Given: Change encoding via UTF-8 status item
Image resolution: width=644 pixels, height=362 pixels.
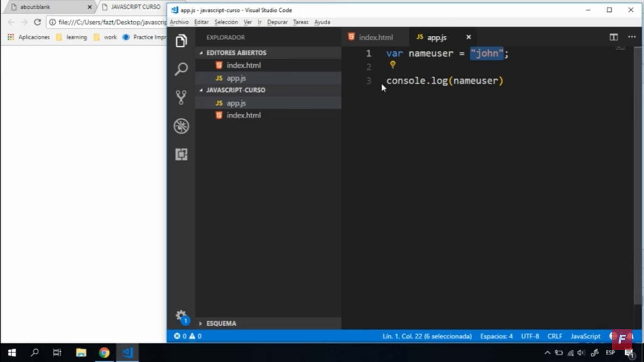Looking at the screenshot, I should click(x=530, y=336).
